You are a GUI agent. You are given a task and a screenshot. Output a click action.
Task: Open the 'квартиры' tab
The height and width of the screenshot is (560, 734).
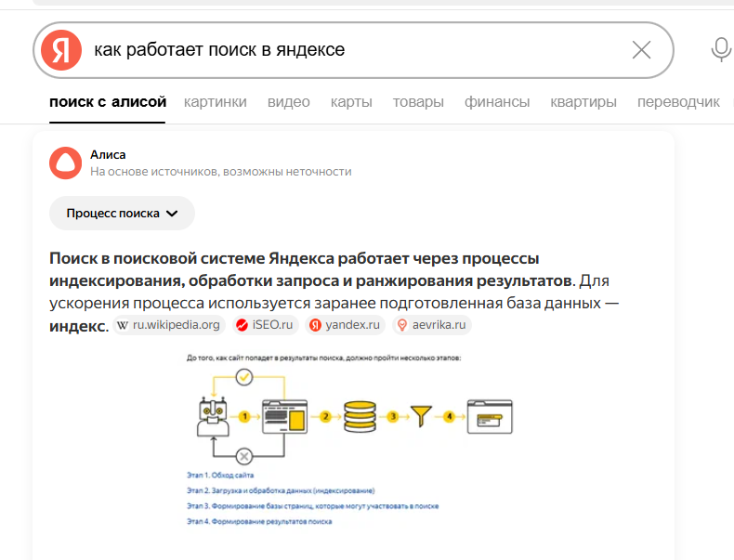583,101
